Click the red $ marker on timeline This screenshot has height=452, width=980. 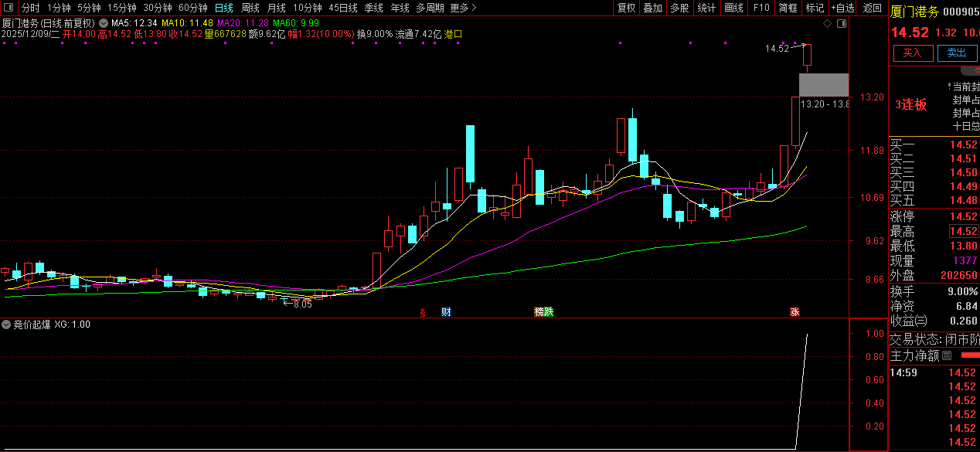422,312
